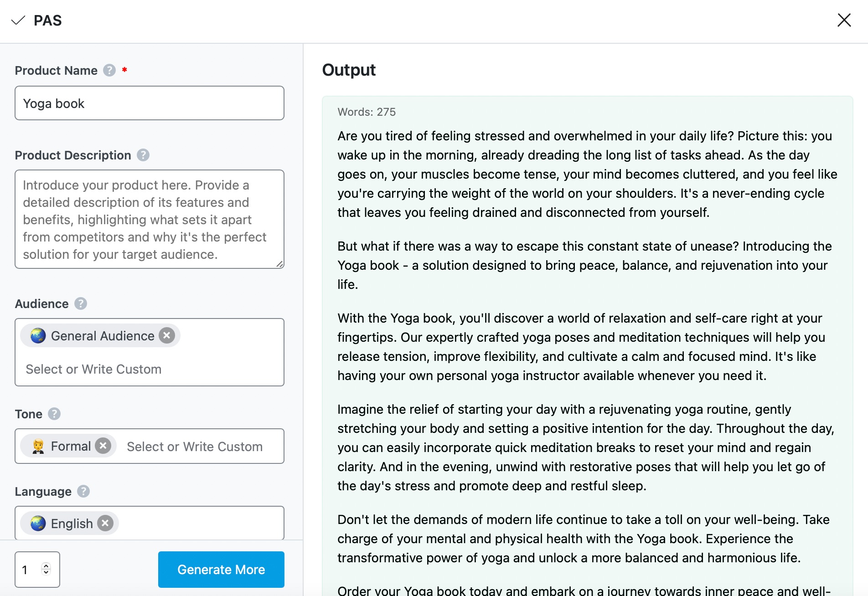Click the Tone help question icon
Screen dimensions: 868x596
[x=54, y=414]
